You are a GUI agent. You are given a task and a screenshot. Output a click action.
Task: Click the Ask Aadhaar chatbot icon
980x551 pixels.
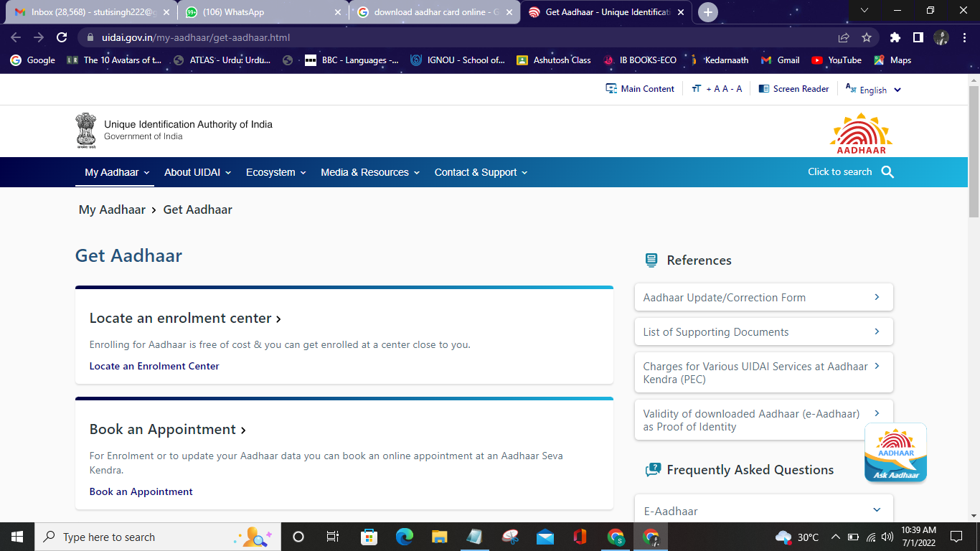[895, 452]
